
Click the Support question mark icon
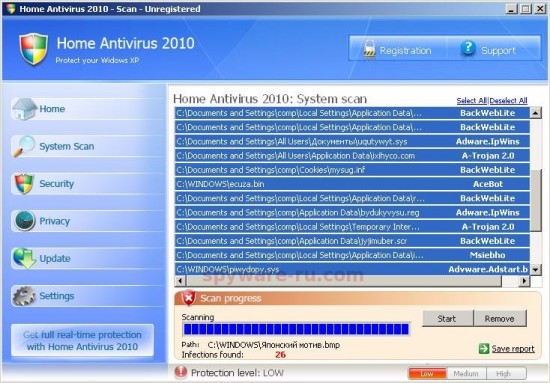(468, 48)
